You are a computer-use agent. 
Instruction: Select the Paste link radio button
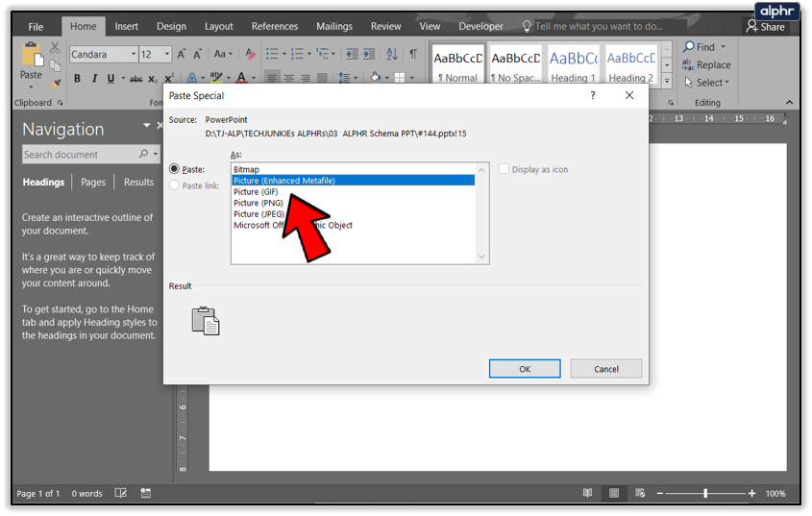175,184
